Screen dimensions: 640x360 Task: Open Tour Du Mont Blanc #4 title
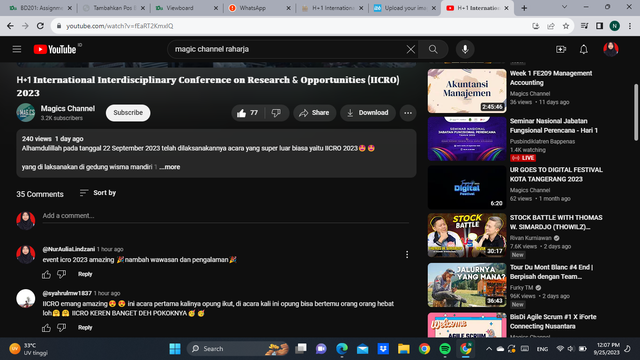click(x=551, y=272)
